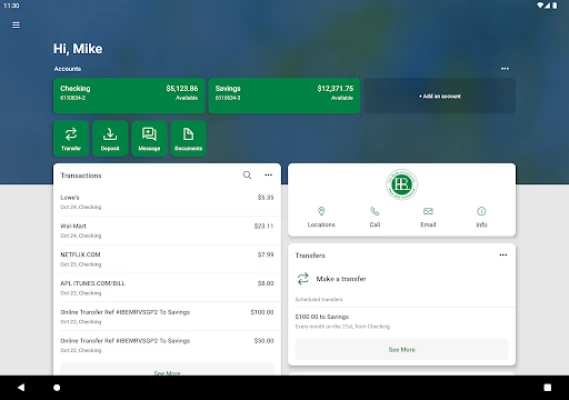Tap the Email envelope icon
The height and width of the screenshot is (400, 569).
click(428, 211)
